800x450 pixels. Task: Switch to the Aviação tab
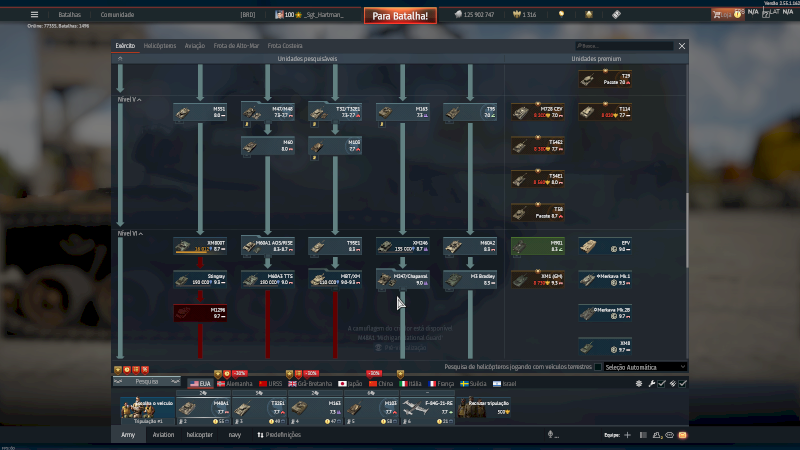click(194, 46)
